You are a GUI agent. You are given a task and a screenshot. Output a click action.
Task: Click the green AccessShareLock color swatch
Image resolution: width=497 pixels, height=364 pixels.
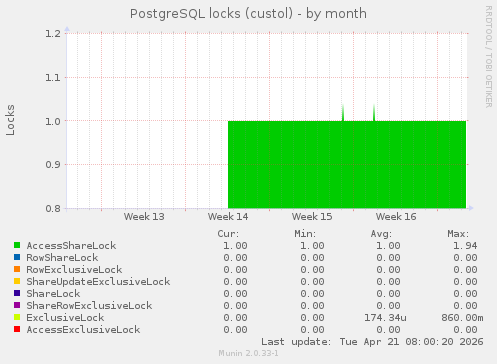pos(17,245)
